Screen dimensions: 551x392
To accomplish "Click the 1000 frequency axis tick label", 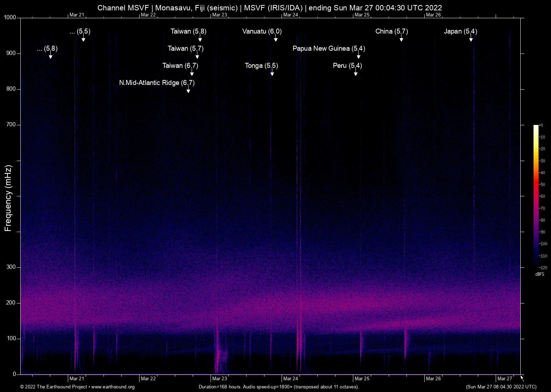I will (10, 17).
